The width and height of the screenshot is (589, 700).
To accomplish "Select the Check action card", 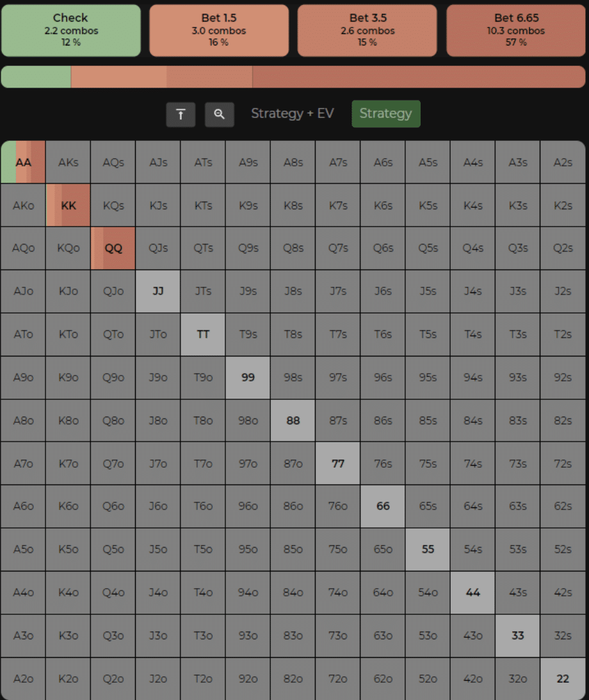I will [x=70, y=30].
